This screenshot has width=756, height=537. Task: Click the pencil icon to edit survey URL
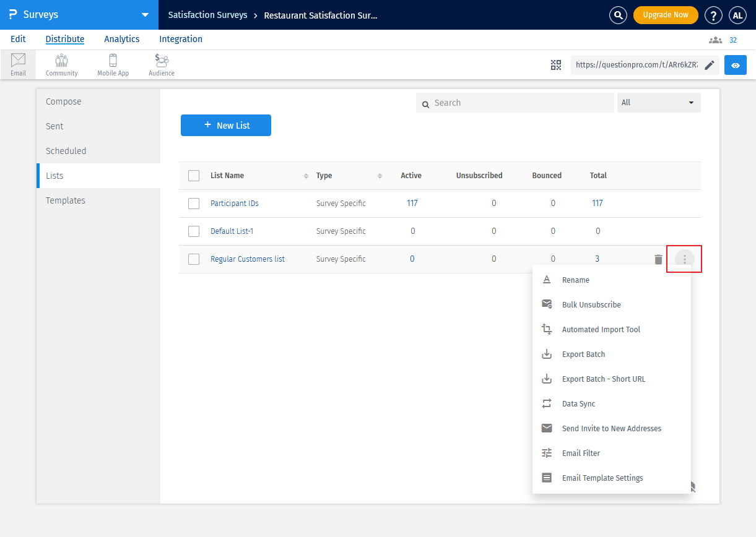pyautogui.click(x=710, y=65)
